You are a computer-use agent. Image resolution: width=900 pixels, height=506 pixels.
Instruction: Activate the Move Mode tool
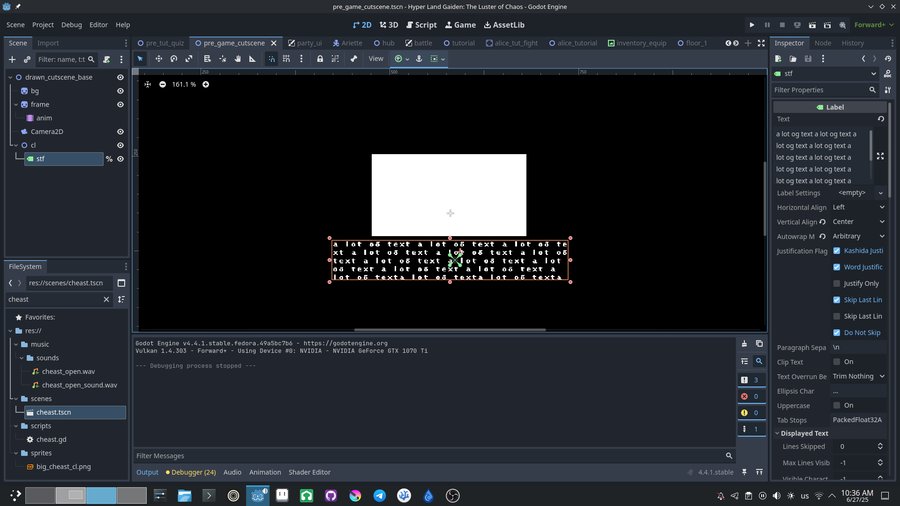[158, 59]
